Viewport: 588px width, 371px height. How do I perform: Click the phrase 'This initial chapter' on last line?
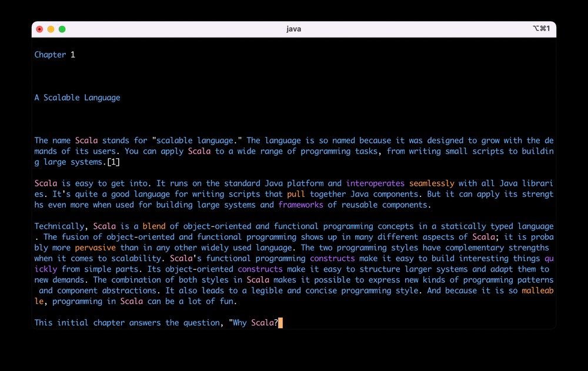pos(79,323)
